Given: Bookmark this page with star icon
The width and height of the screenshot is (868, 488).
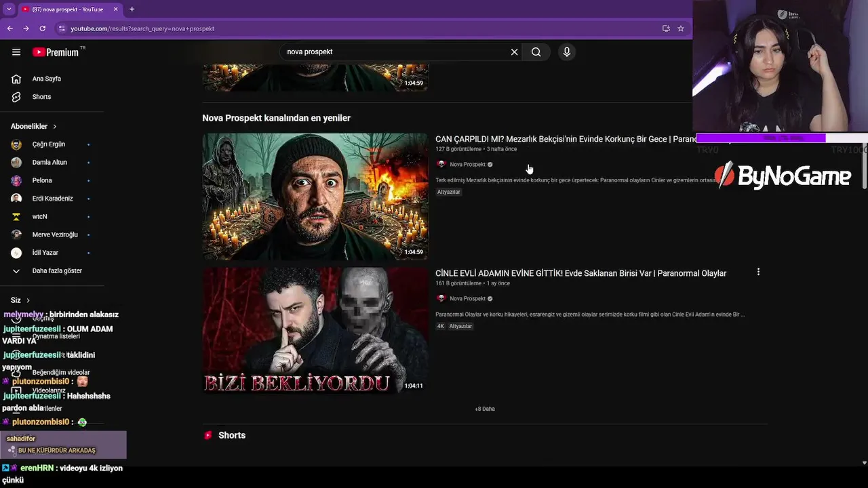Looking at the screenshot, I should point(681,28).
